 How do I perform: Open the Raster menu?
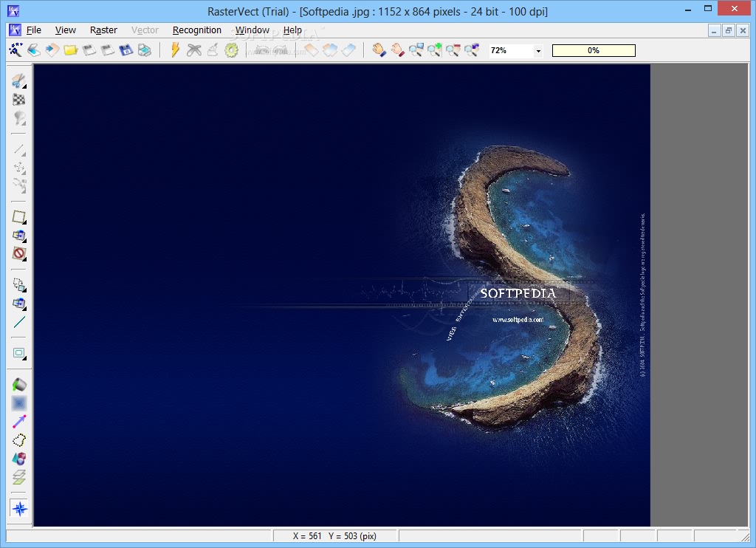pyautogui.click(x=103, y=30)
